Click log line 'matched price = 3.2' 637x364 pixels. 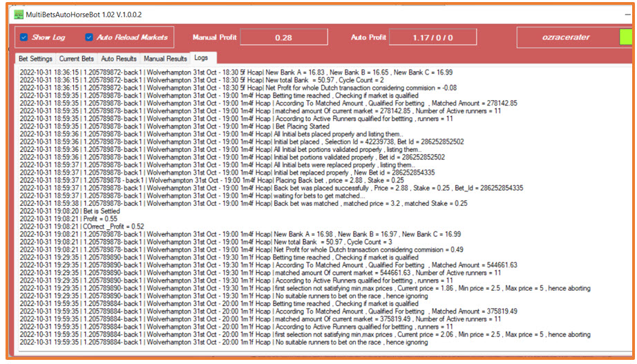pos(243,204)
